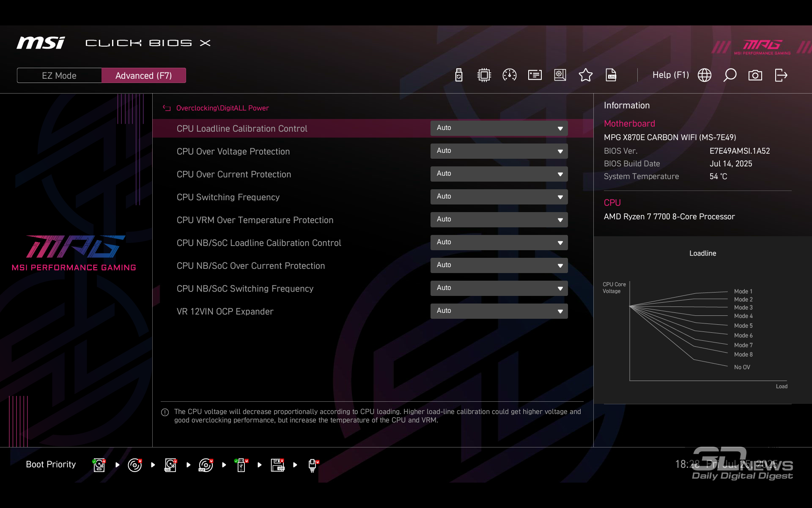Open VR 12VIN OCP Expander dropdown
Viewport: 812px width, 508px height.
(499, 311)
